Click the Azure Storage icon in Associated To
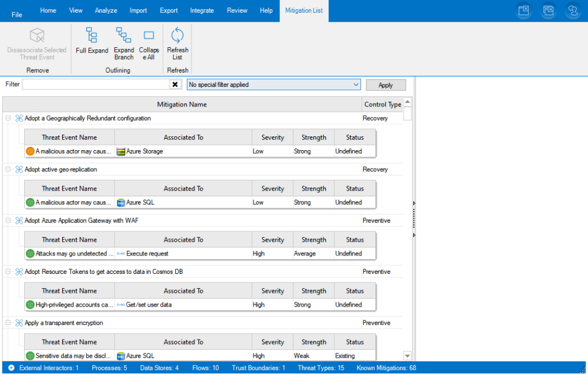The image size is (588, 374). click(121, 151)
